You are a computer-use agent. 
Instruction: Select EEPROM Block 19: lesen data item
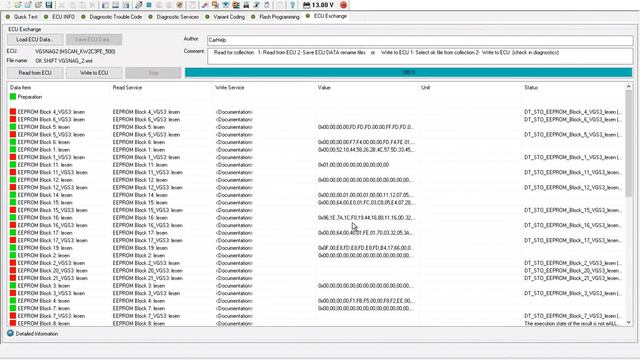click(45, 248)
